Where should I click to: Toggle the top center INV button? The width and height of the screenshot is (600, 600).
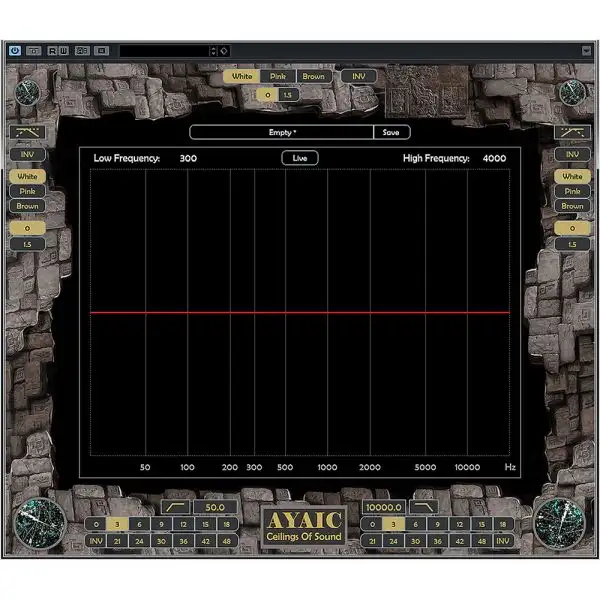click(x=359, y=77)
